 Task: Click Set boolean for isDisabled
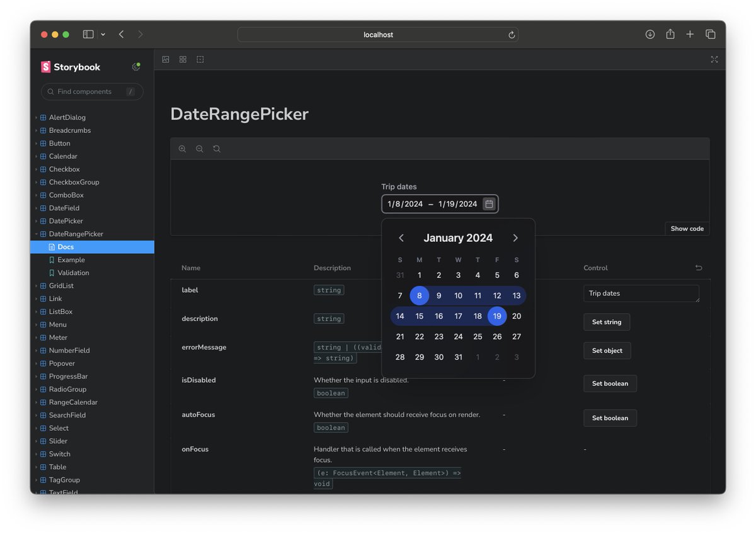coord(610,383)
